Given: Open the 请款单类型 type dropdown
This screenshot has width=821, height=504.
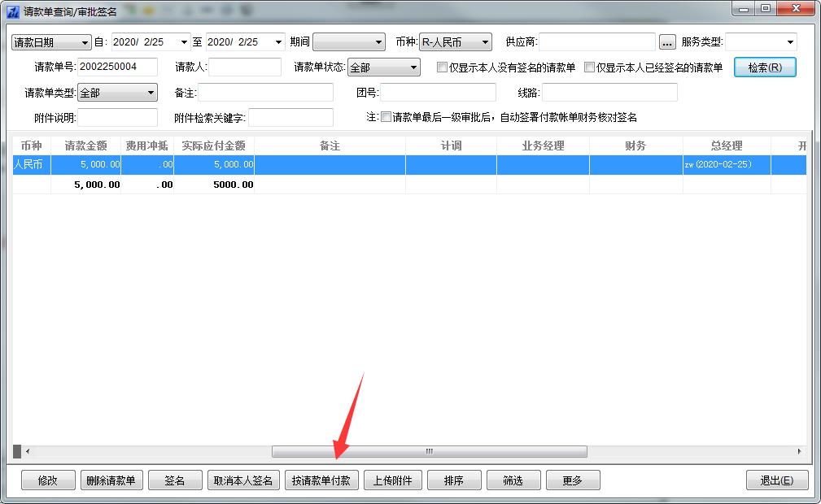Looking at the screenshot, I should pos(151,93).
